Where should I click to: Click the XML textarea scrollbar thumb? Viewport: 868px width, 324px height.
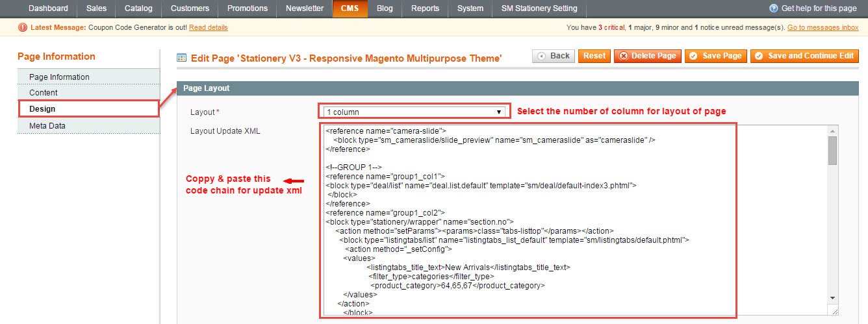[832, 150]
